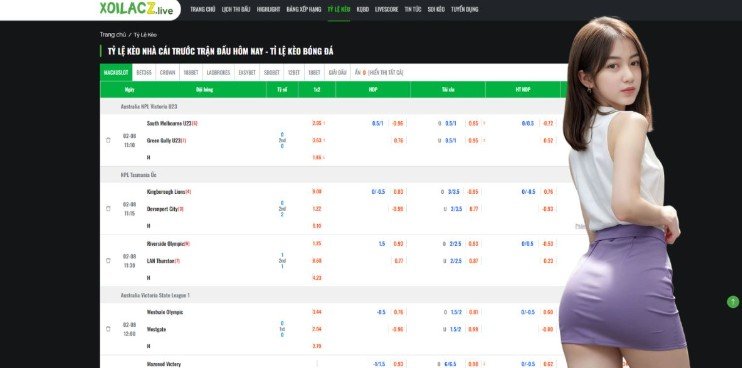Image resolution: width=742 pixels, height=368 pixels.
Task: Select the SBOBET bookmaker tab
Action: point(272,72)
